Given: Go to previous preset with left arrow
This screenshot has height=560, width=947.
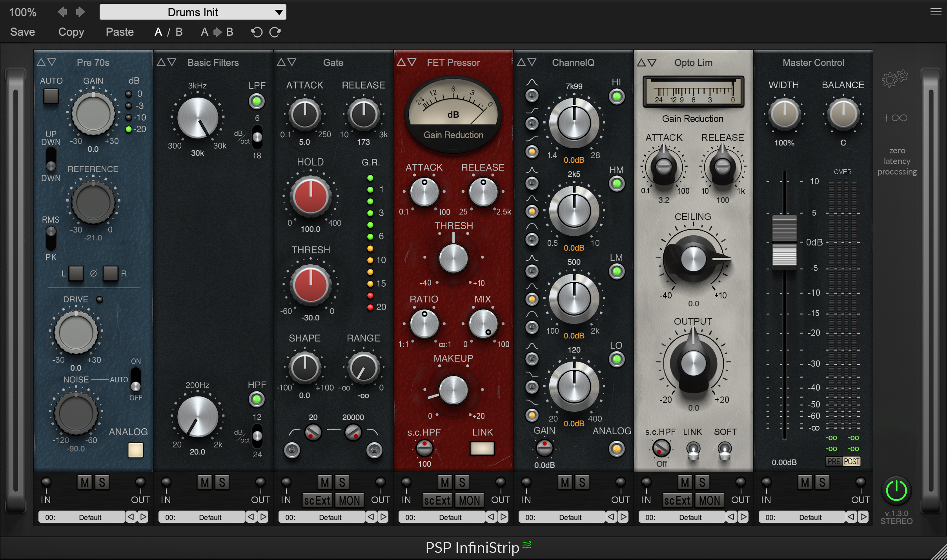Looking at the screenshot, I should click(62, 12).
